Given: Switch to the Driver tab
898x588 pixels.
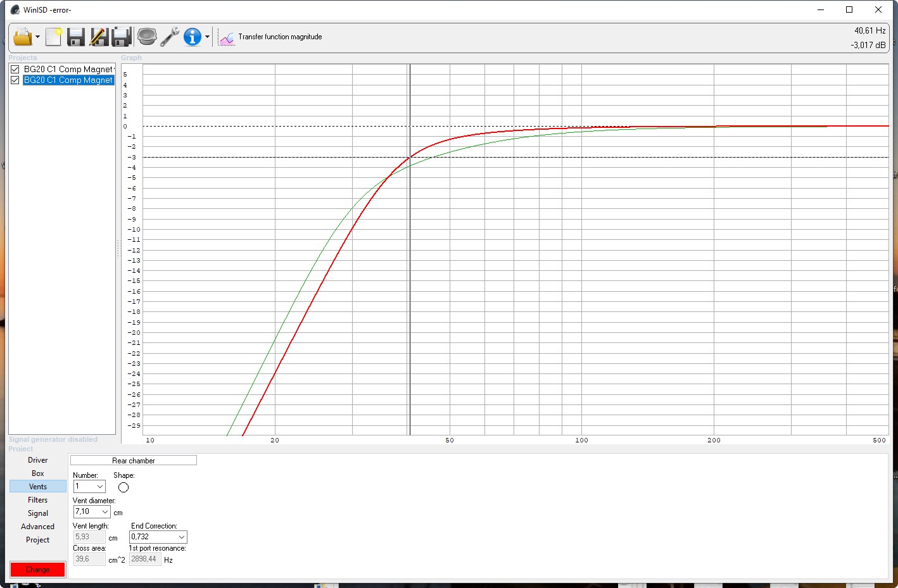Looking at the screenshot, I should point(38,460).
